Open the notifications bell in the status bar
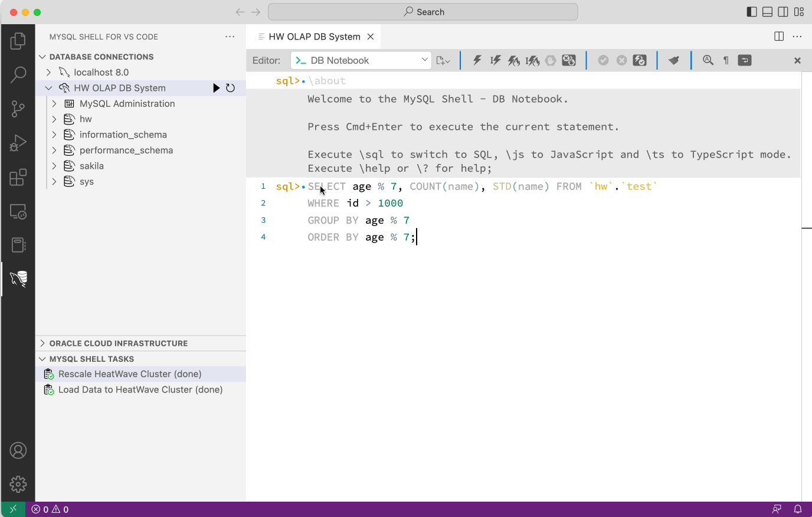Image resolution: width=812 pixels, height=517 pixels. 798,509
